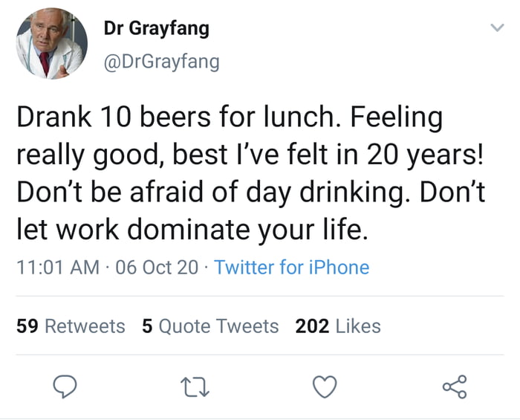Viewport: 520px width, 420px height.
Task: Click the word 'Likes' in the stats row
Action: (x=358, y=326)
